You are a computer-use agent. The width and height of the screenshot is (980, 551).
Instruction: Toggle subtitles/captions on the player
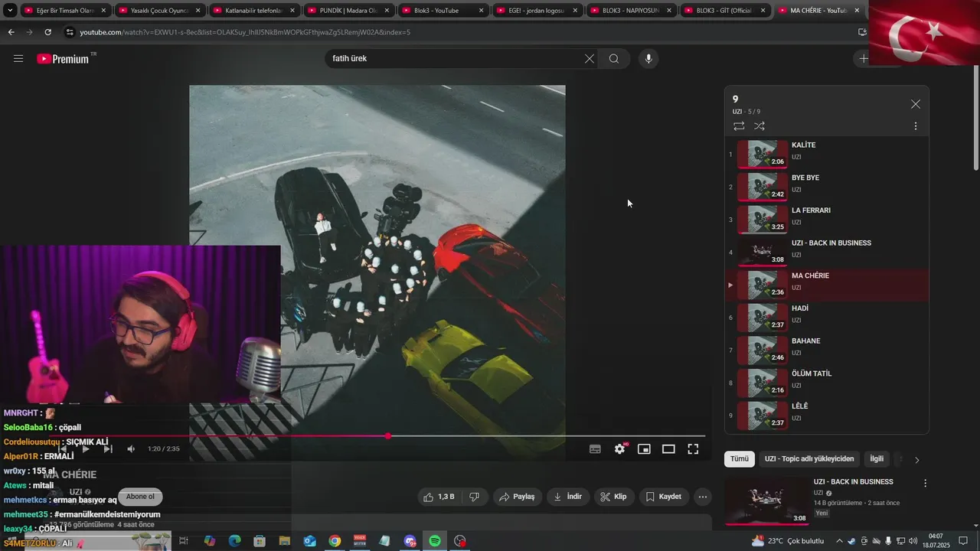tap(595, 449)
